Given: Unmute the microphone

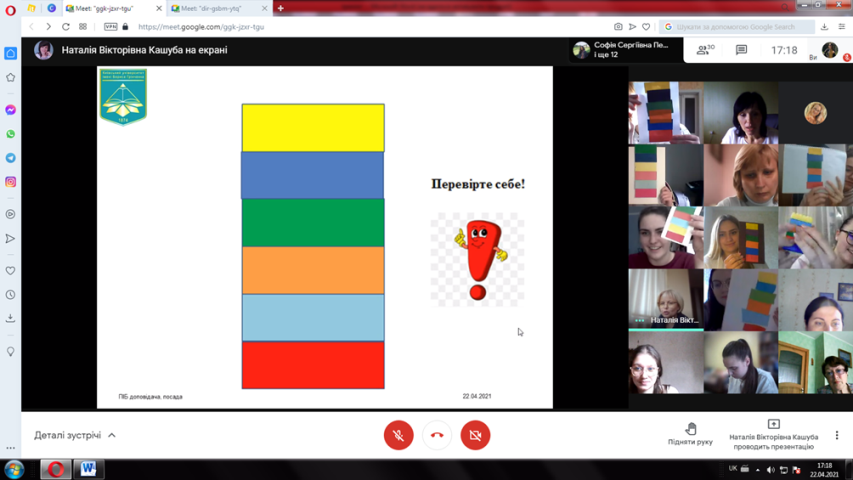Looking at the screenshot, I should click(x=398, y=435).
